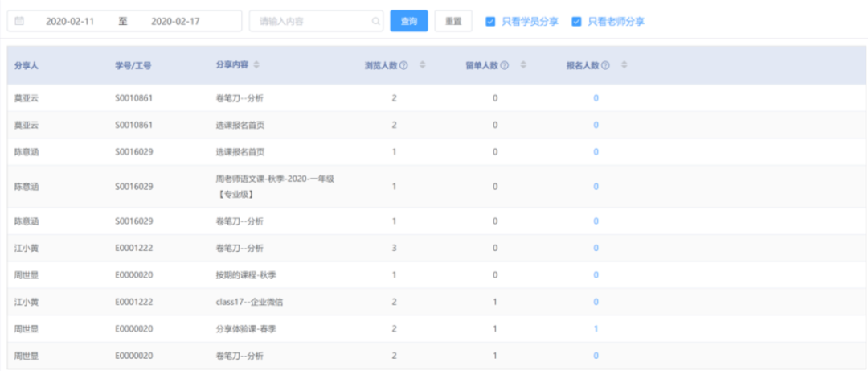
Task: Click help icon next to 报名人数
Action: point(605,66)
